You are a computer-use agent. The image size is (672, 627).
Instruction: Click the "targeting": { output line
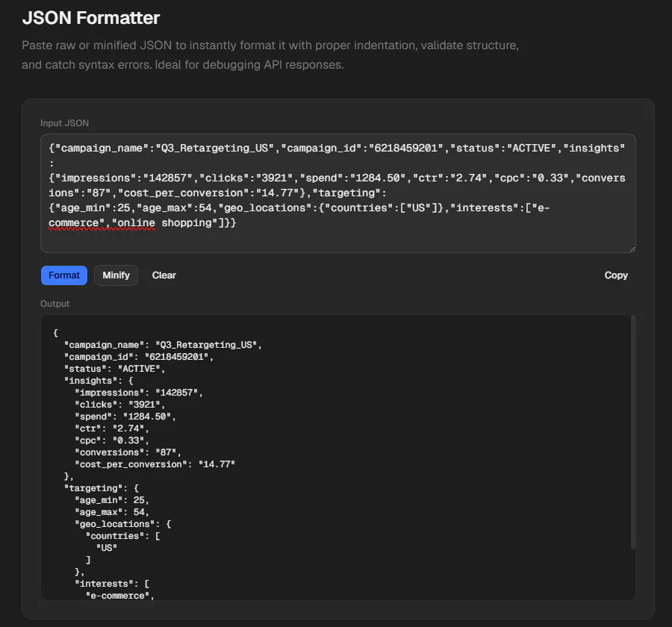[101, 488]
